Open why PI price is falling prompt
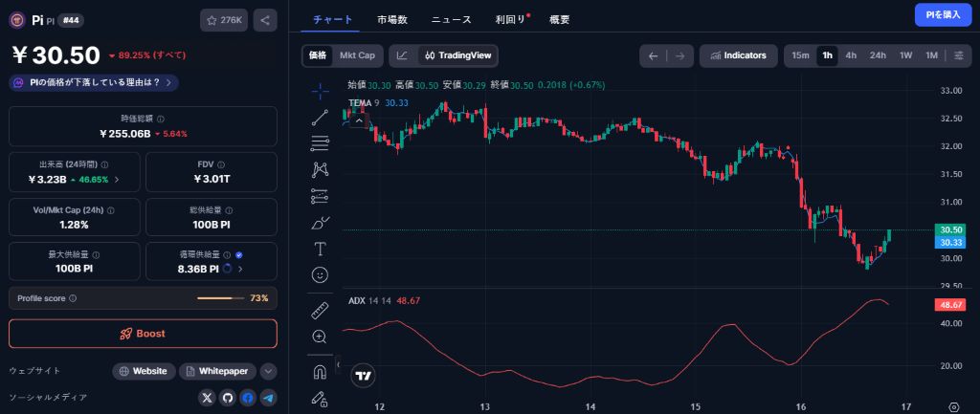Screen dimensions: 980x414 [94, 82]
